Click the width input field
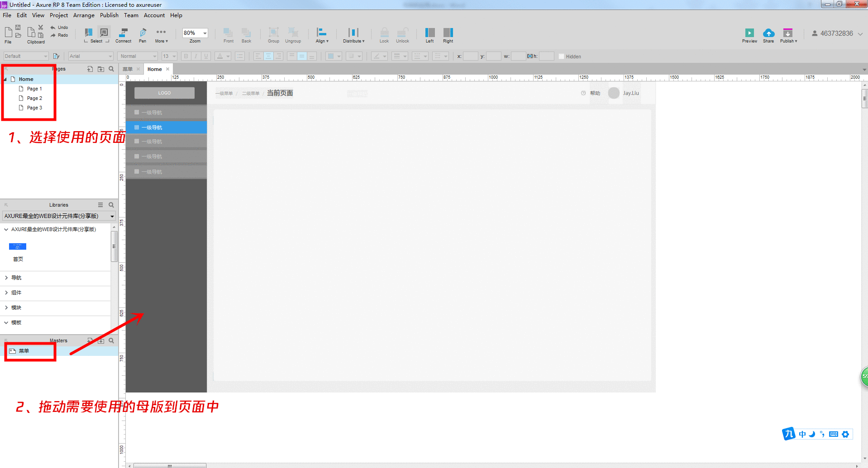The width and height of the screenshot is (868, 468). coord(518,56)
